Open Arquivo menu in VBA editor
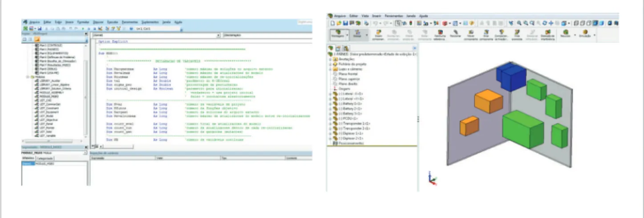 tap(34, 21)
